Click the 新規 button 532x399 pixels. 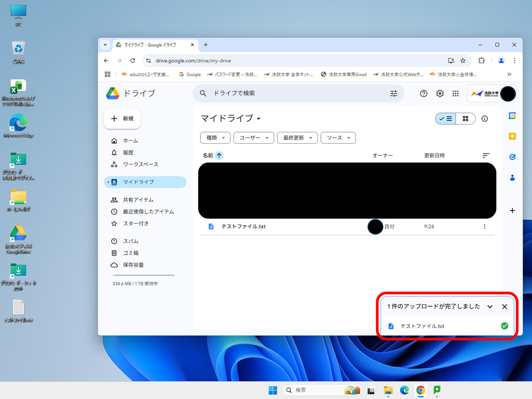pos(122,119)
